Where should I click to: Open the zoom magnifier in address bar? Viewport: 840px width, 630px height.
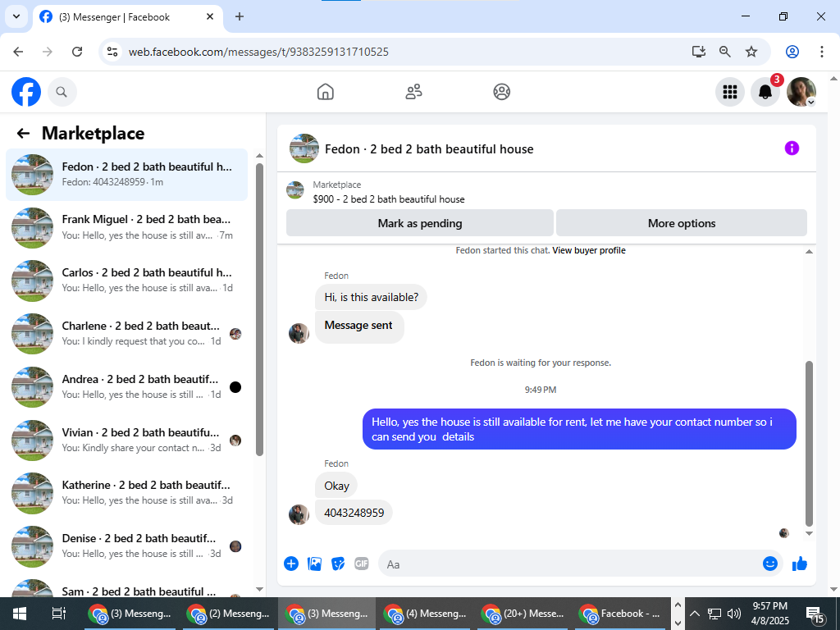pyautogui.click(x=725, y=52)
